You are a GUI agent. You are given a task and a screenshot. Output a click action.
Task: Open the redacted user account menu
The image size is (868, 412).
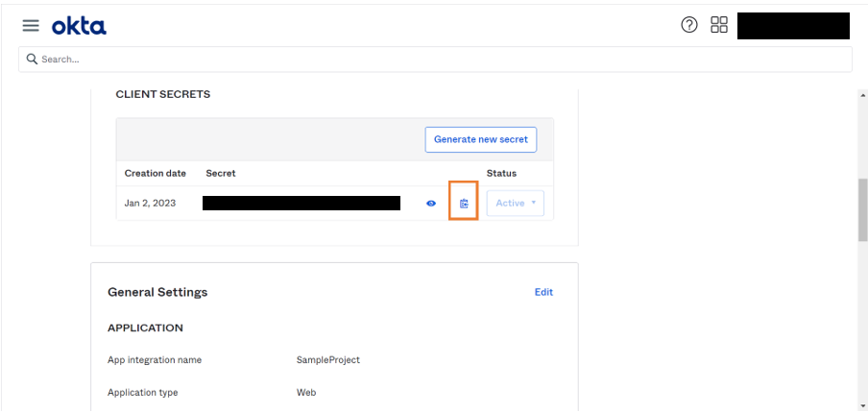pos(792,26)
